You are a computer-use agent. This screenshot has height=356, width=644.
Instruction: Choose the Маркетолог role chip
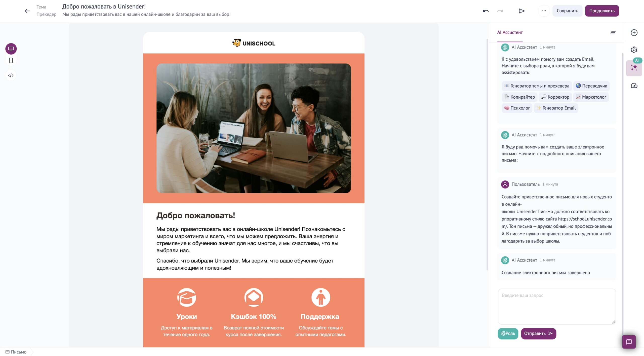[x=591, y=97]
